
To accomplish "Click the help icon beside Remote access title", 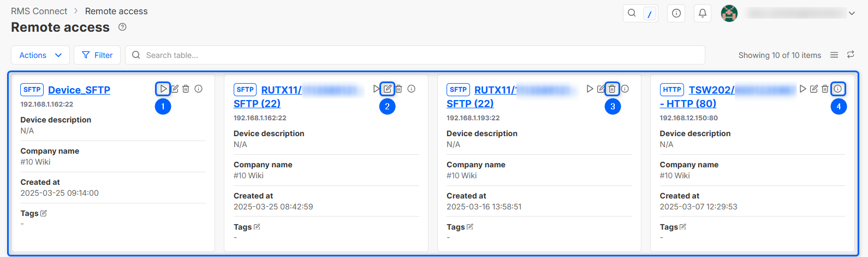I will (122, 27).
